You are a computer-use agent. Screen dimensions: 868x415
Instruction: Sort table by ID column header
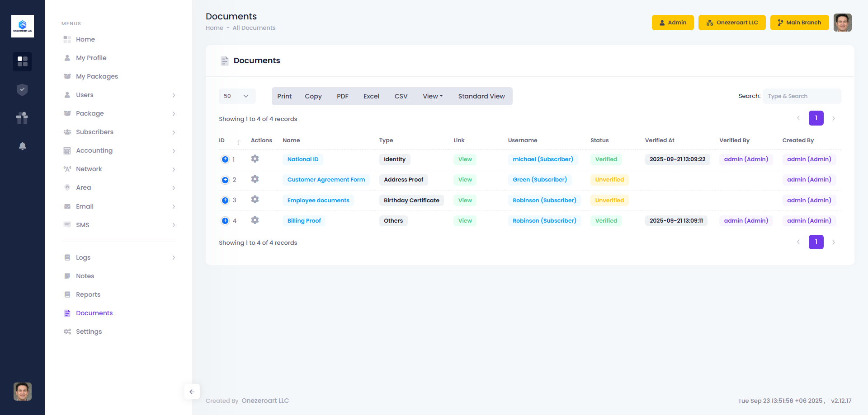tap(222, 140)
